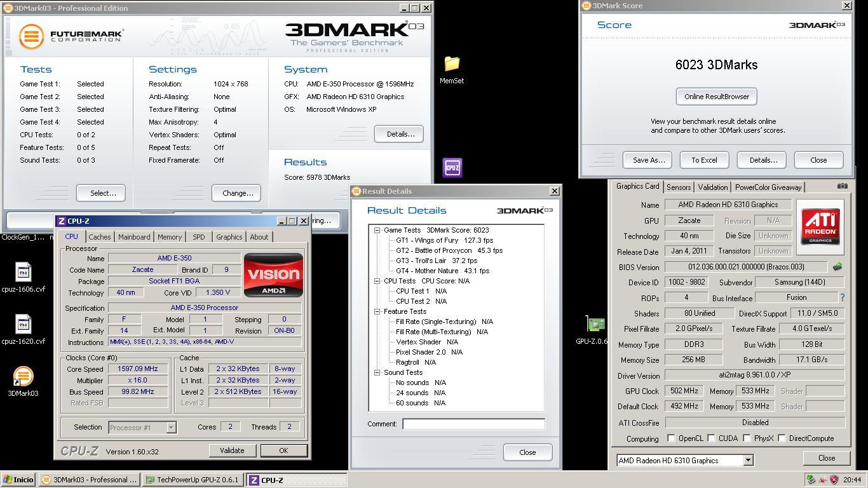This screenshot has height=488, width=868.
Task: Click the AMD Vision logo in CPU-Z
Action: tap(273, 275)
